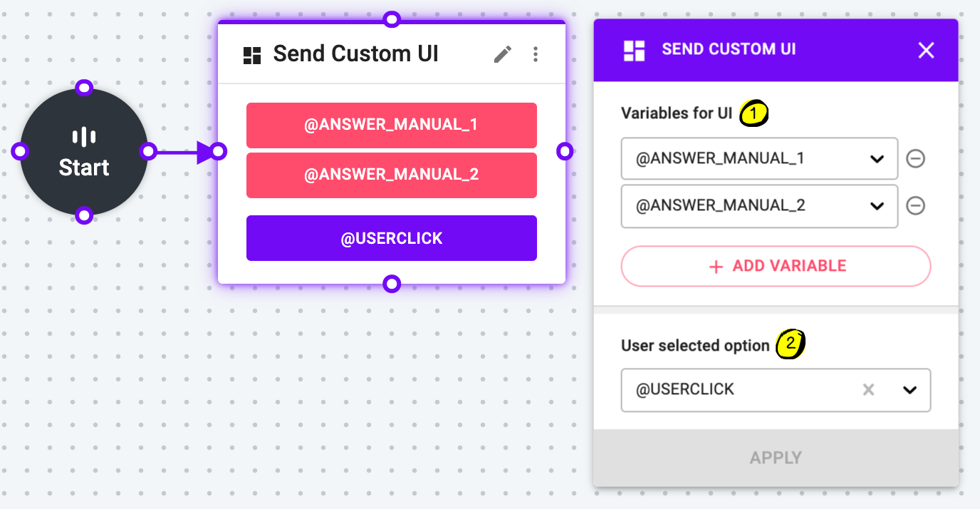This screenshot has width=980, height=509.
Task: Click the yellow marker 1 beside Variables for UI
Action: point(754,113)
